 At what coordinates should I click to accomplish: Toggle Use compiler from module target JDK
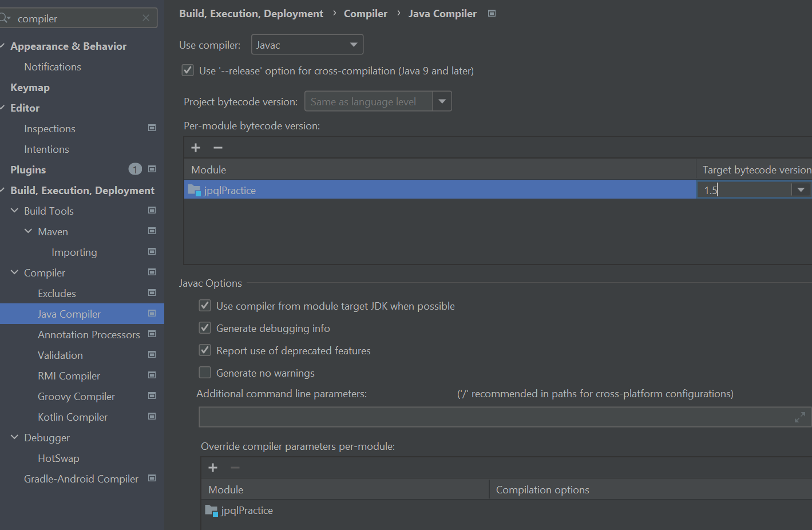205,306
